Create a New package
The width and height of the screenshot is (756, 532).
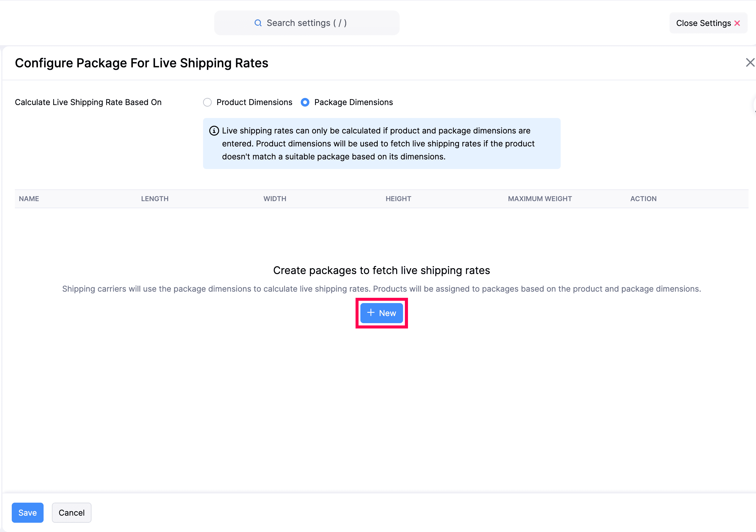(x=382, y=313)
